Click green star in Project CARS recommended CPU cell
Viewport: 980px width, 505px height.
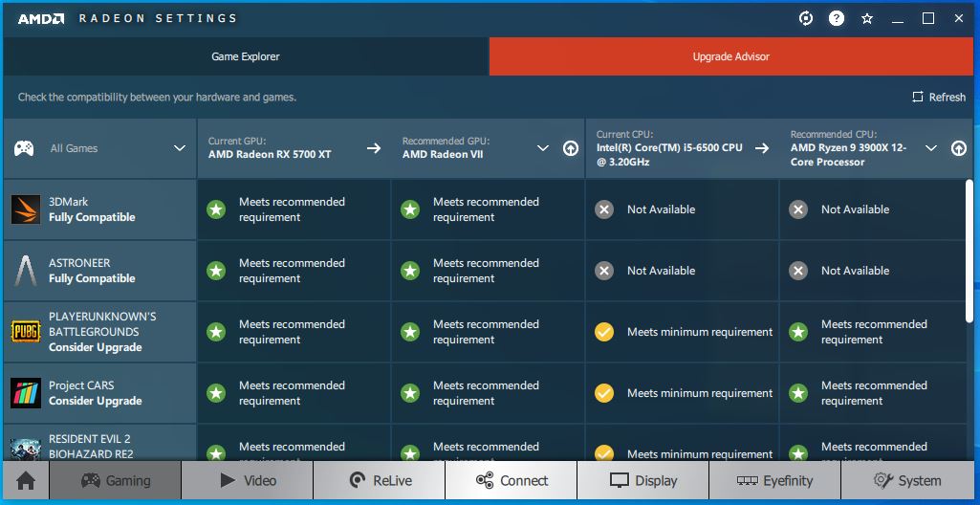[x=797, y=393]
